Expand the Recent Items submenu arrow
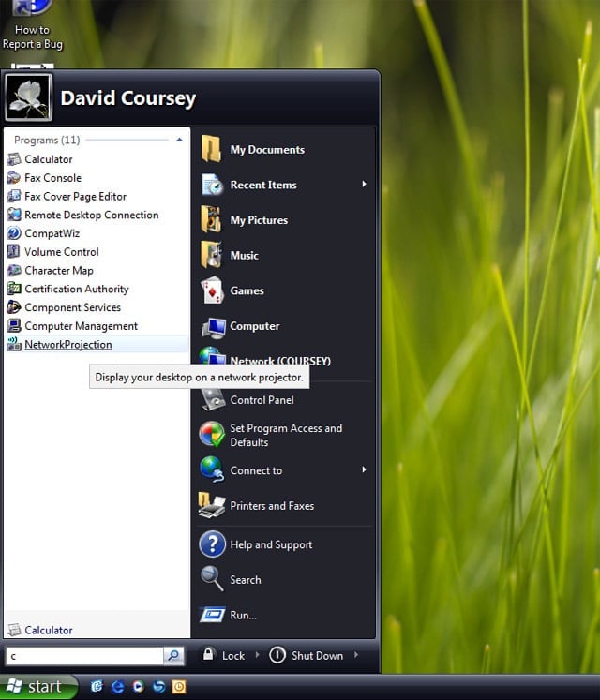The image size is (600, 700). pos(364,184)
